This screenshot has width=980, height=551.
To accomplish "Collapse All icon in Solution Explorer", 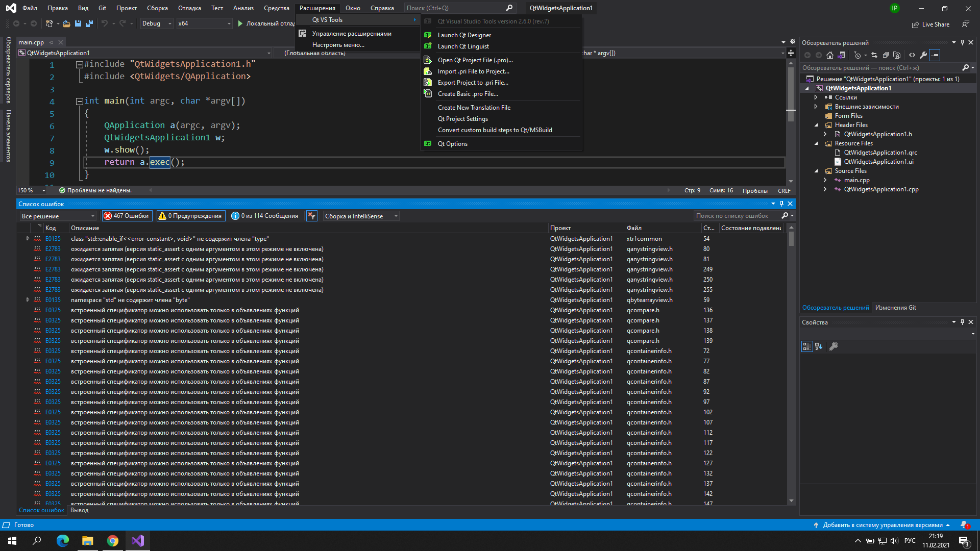I will click(x=886, y=55).
